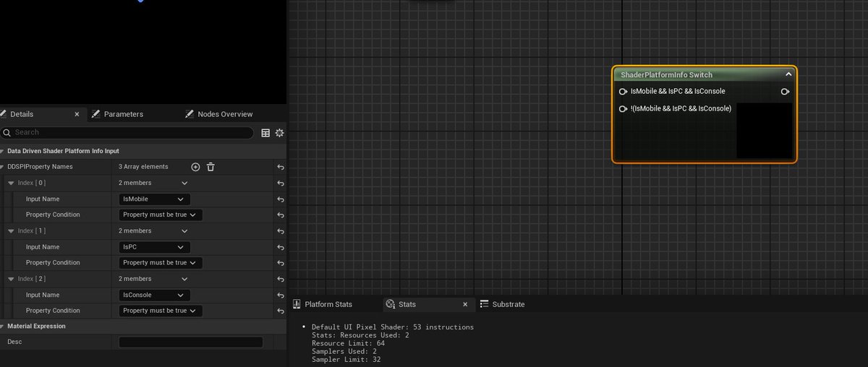868x367 pixels.
Task: Click the node's output pin
Action: pos(785,92)
